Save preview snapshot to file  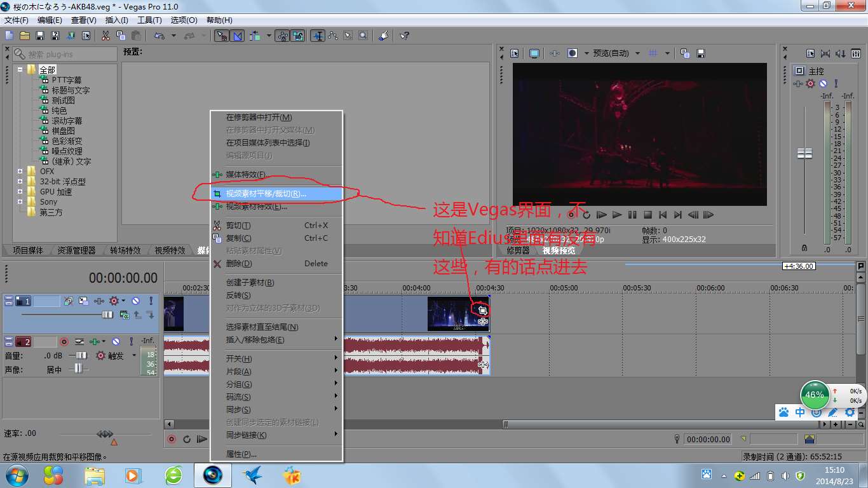[x=701, y=53]
